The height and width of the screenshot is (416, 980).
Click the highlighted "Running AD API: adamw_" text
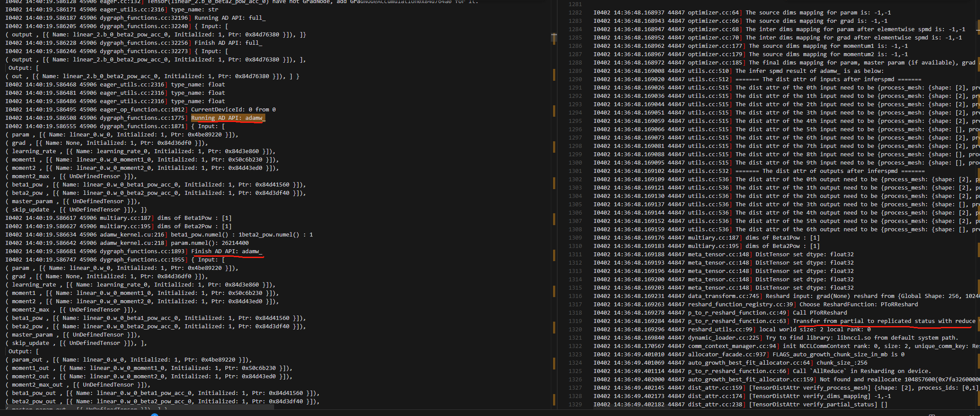point(228,118)
